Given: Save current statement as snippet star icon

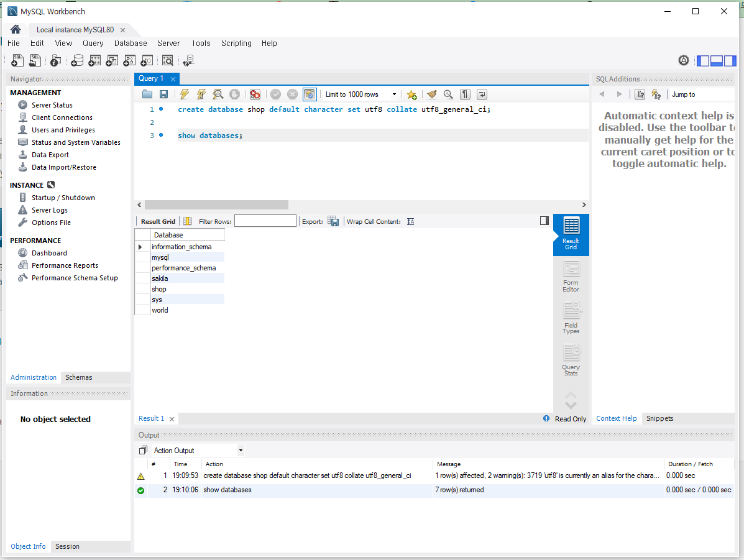Looking at the screenshot, I should tap(412, 95).
